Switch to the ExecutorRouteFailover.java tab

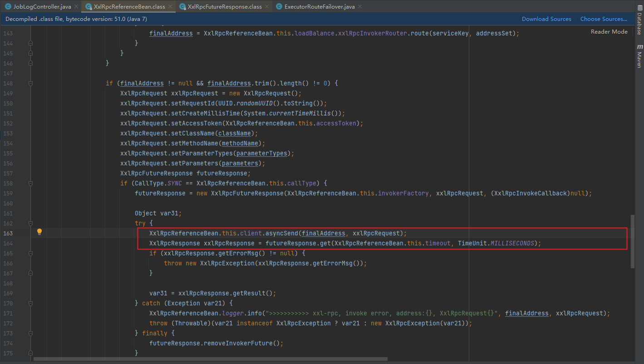coord(320,7)
